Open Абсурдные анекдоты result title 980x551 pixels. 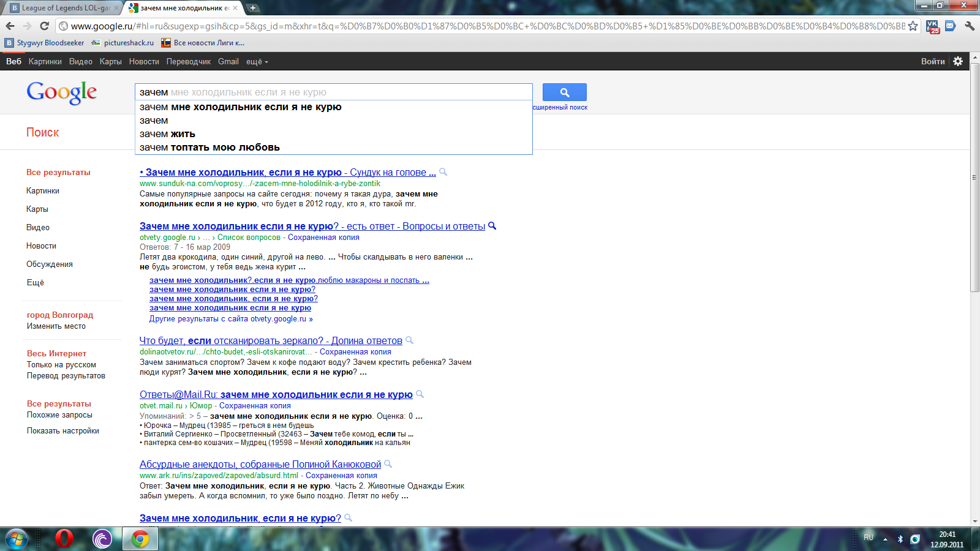[x=260, y=464]
